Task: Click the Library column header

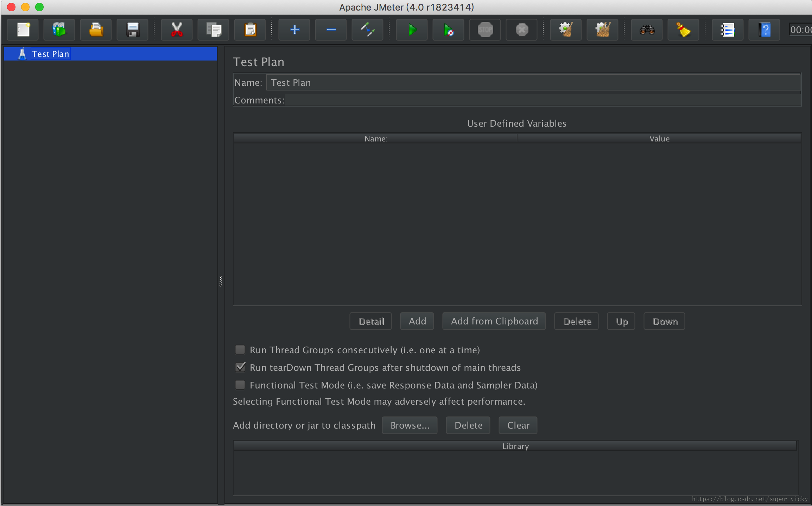Action: [515, 446]
